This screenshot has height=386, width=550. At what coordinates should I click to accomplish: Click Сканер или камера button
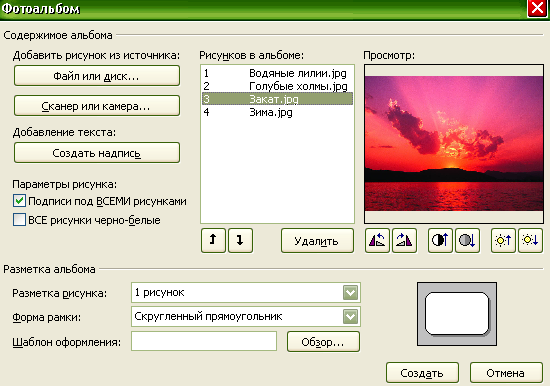point(97,106)
